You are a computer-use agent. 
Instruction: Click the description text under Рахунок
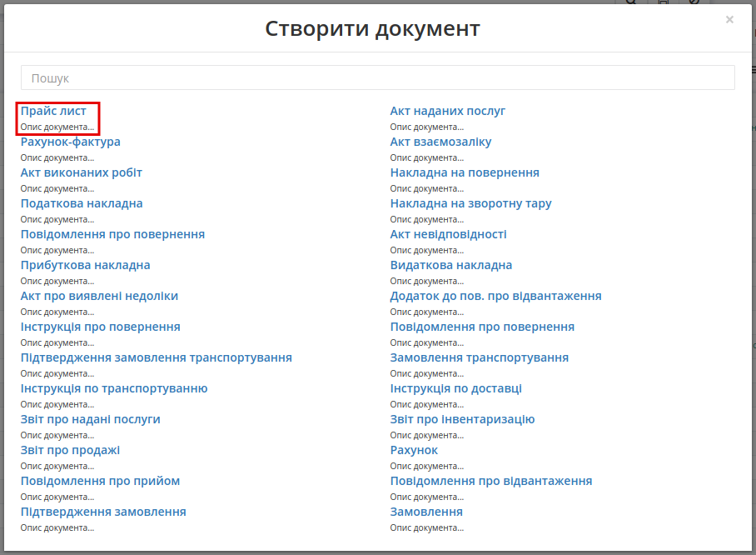click(426, 466)
